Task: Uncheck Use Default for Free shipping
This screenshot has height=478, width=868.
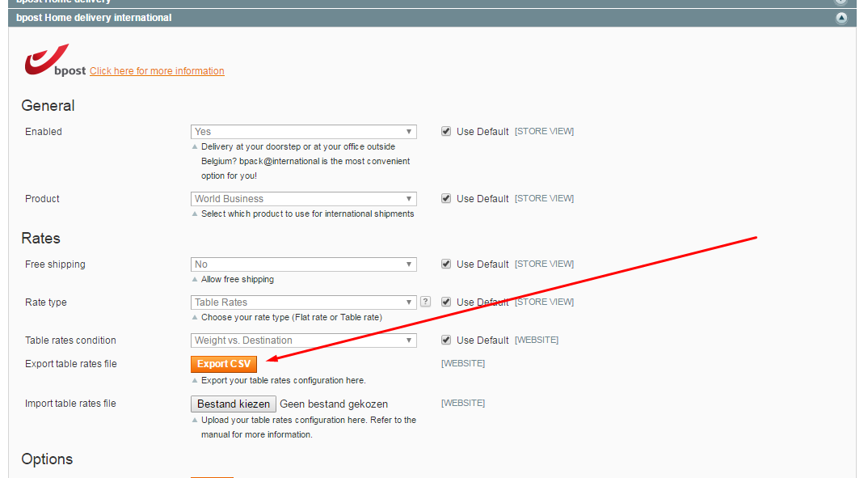Action: [x=445, y=264]
